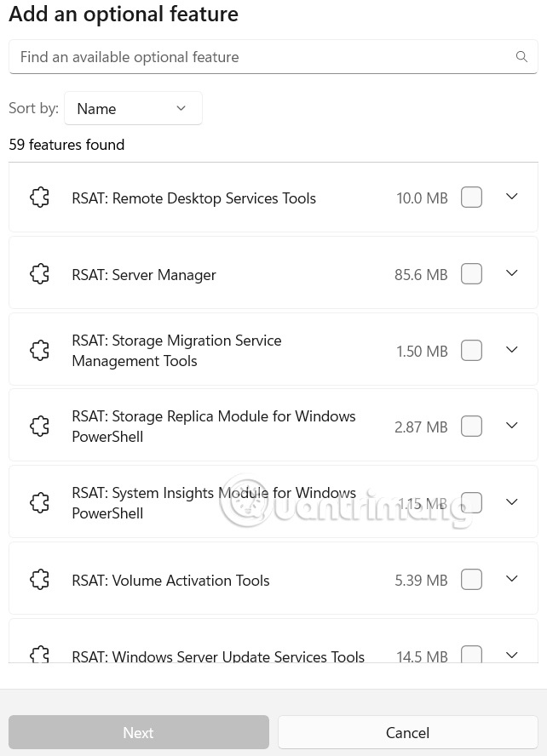This screenshot has height=756, width=547.
Task: Click the search magnifier icon
Action: tap(521, 56)
